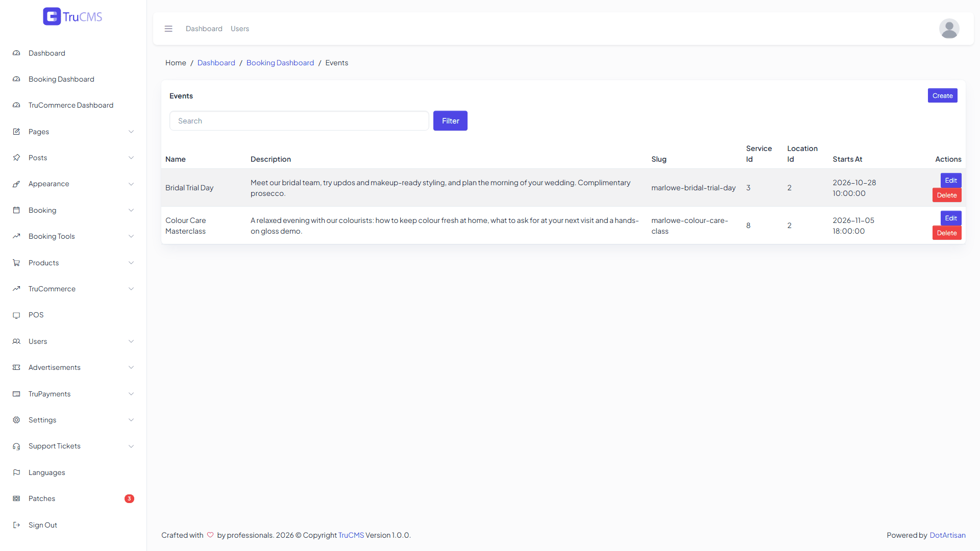This screenshot has width=980, height=551.
Task: Edit the Bridal Trial Day event
Action: (951, 180)
